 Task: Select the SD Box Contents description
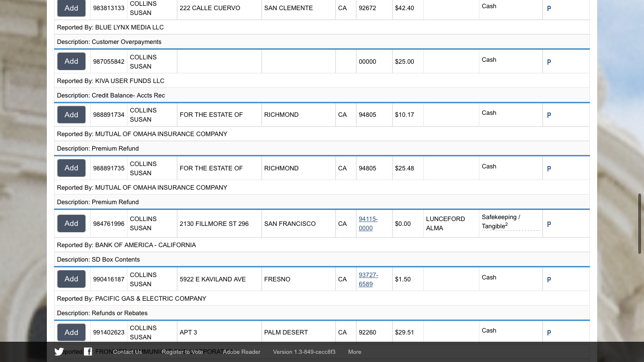point(98,260)
